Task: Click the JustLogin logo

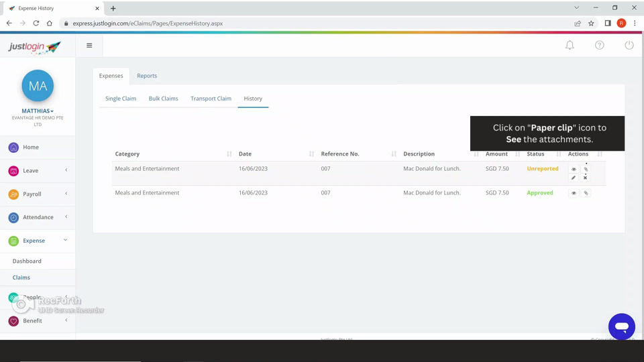Action: point(34,47)
